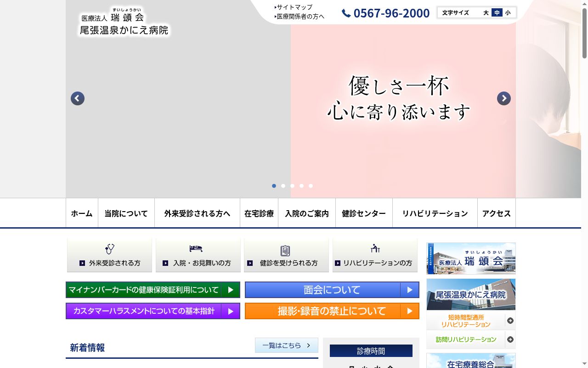Screen dimensions: 588x368
Task: Click the arrow on 撮影・録音の禁止 banner
Action: tap(410, 311)
